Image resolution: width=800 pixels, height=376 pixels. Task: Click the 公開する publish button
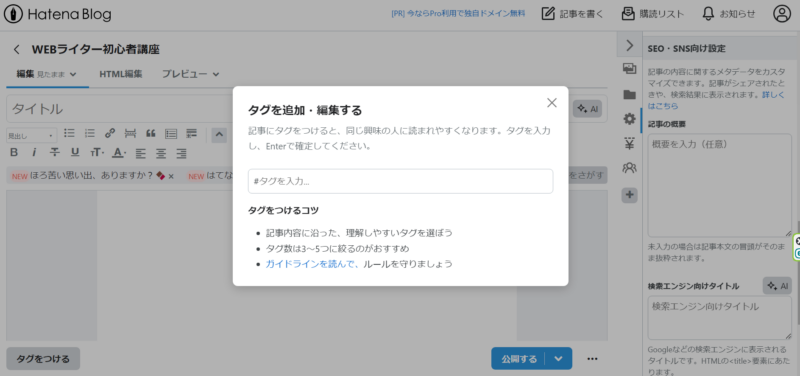(519, 359)
